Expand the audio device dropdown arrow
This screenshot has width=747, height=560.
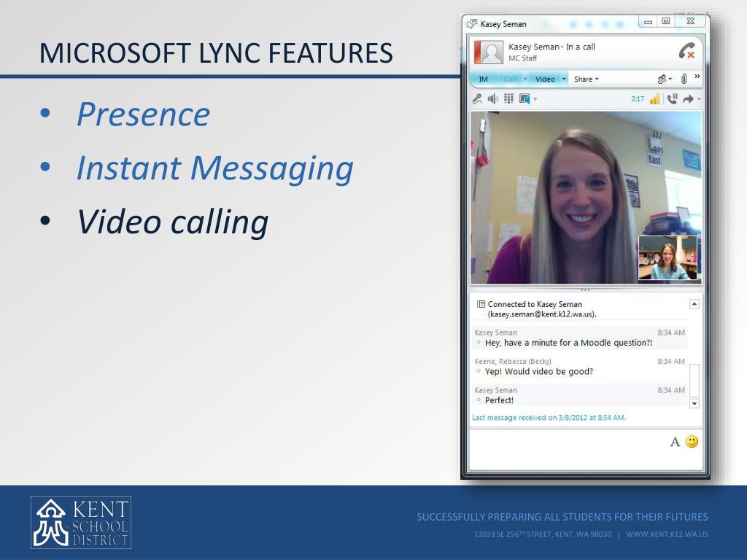click(x=535, y=99)
